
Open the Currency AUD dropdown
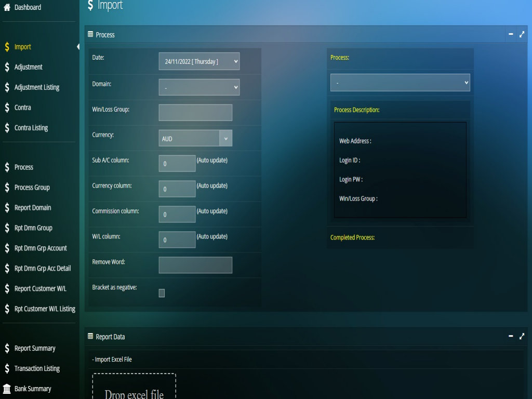click(x=195, y=138)
